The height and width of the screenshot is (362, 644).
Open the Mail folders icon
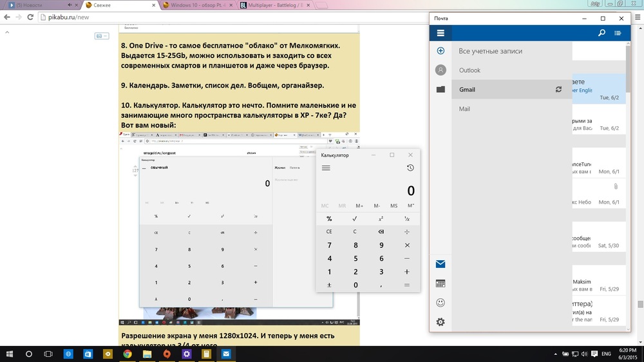tap(440, 90)
